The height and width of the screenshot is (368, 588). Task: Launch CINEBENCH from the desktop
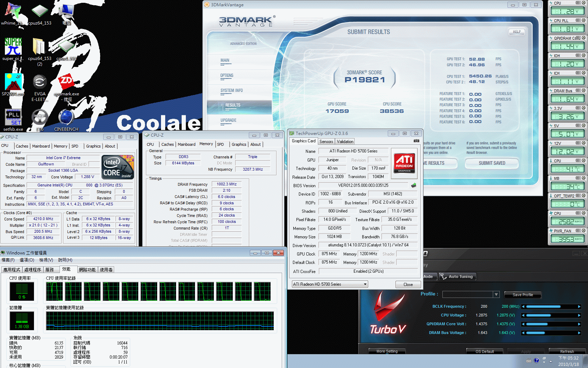pos(66,120)
